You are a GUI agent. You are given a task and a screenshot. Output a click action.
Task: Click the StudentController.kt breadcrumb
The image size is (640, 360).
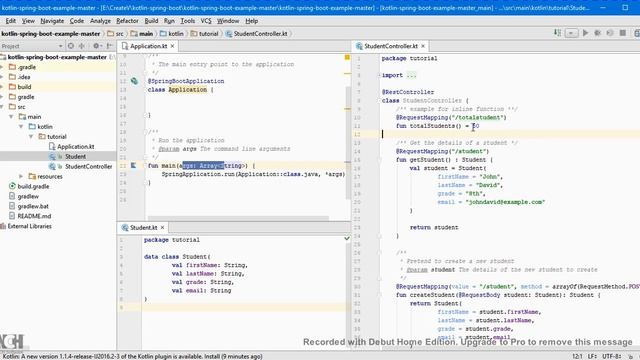(256, 33)
